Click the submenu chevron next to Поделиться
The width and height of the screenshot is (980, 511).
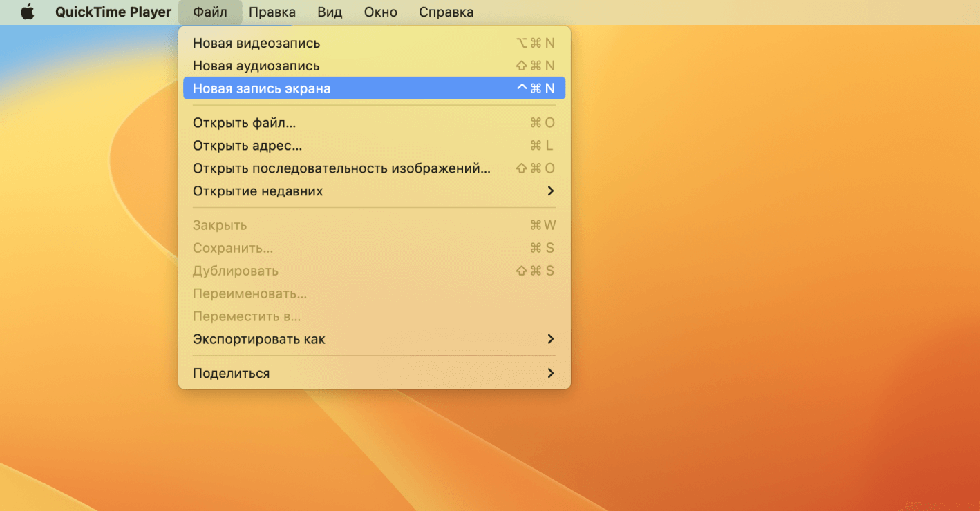[x=551, y=372]
